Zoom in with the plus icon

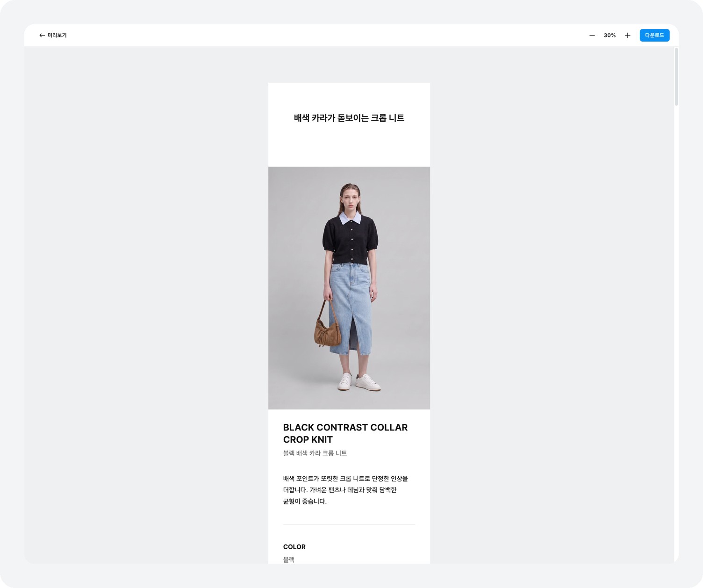(x=627, y=36)
